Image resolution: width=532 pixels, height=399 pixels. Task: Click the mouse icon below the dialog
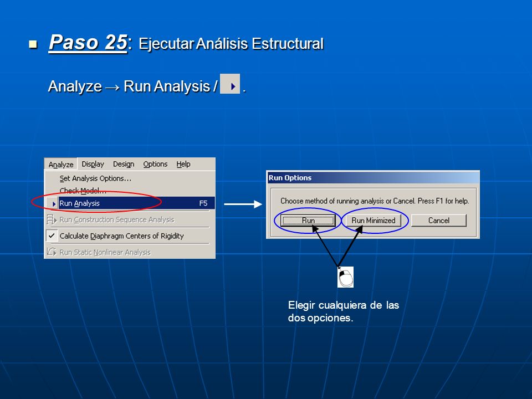(x=345, y=277)
